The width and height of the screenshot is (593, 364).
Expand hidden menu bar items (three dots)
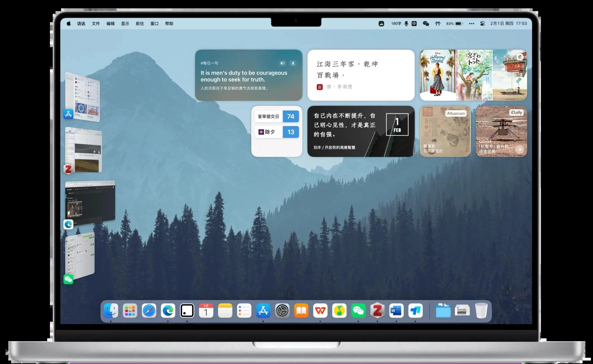coord(471,24)
